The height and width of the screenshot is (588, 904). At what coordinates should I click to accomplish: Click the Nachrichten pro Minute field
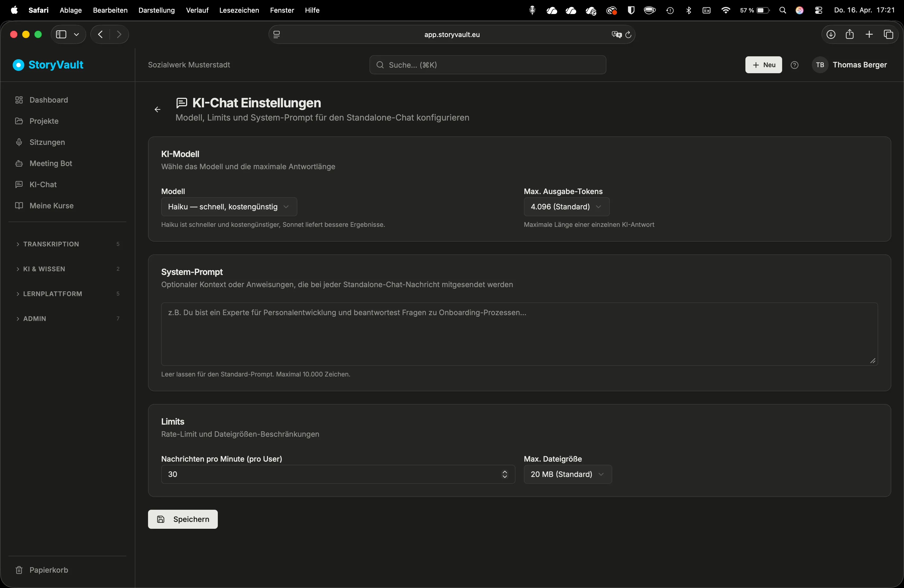click(x=338, y=474)
